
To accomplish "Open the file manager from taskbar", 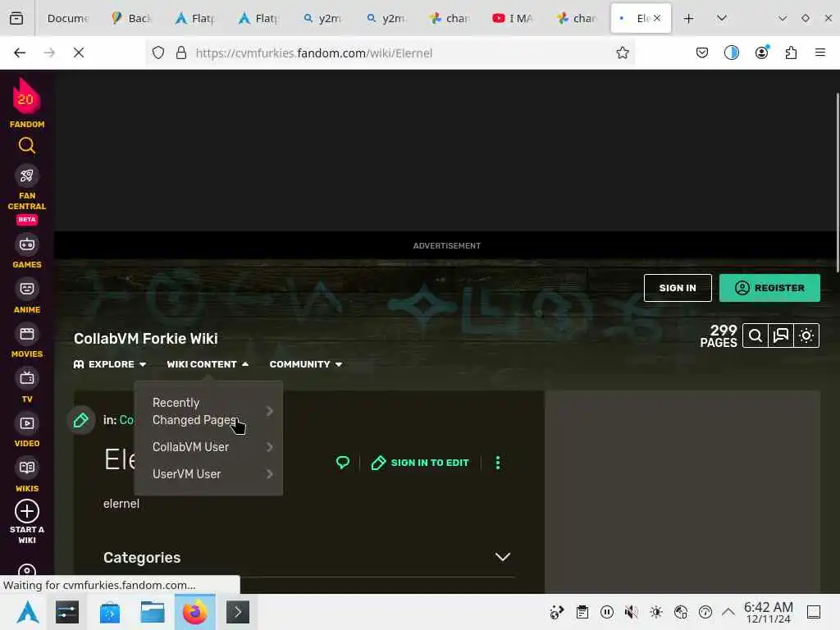I will (152, 612).
